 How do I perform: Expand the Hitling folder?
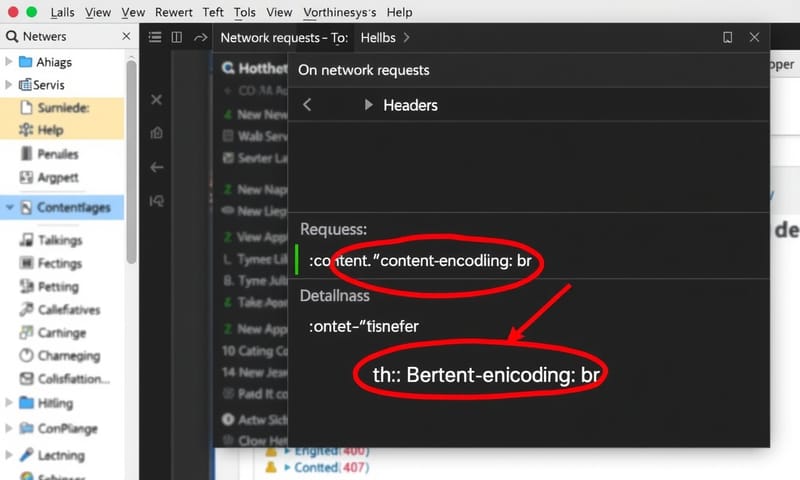[x=9, y=403]
